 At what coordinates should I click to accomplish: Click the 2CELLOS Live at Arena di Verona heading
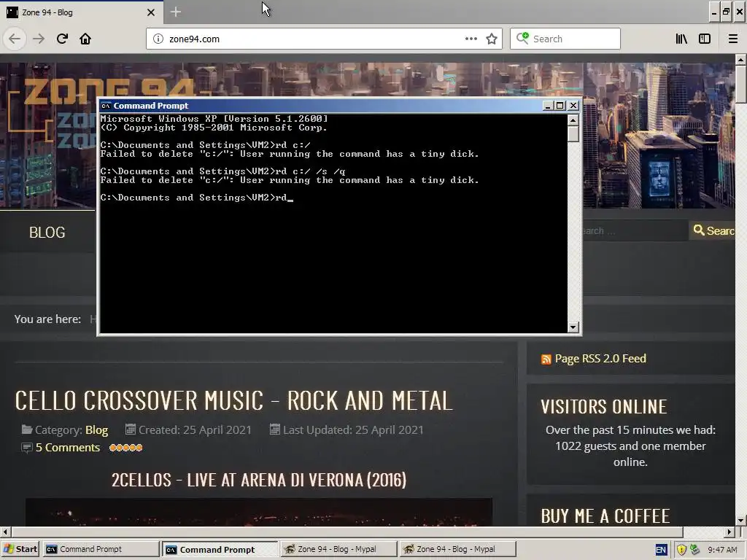[259, 480]
